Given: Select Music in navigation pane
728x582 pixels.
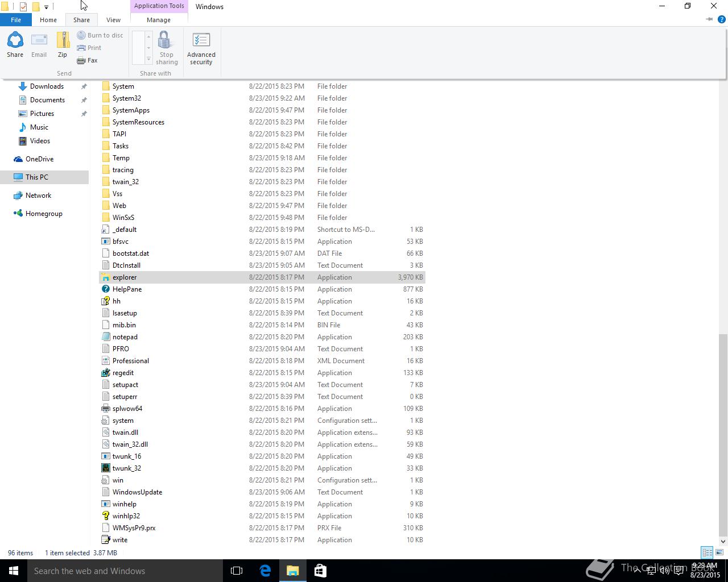Looking at the screenshot, I should coord(39,127).
